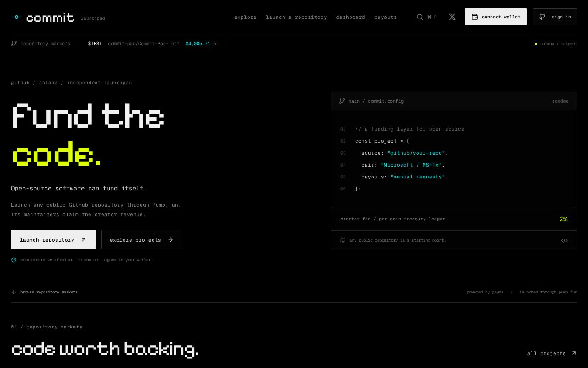588x368 pixels.
Task: Click the explore projects button label
Action: click(136, 240)
